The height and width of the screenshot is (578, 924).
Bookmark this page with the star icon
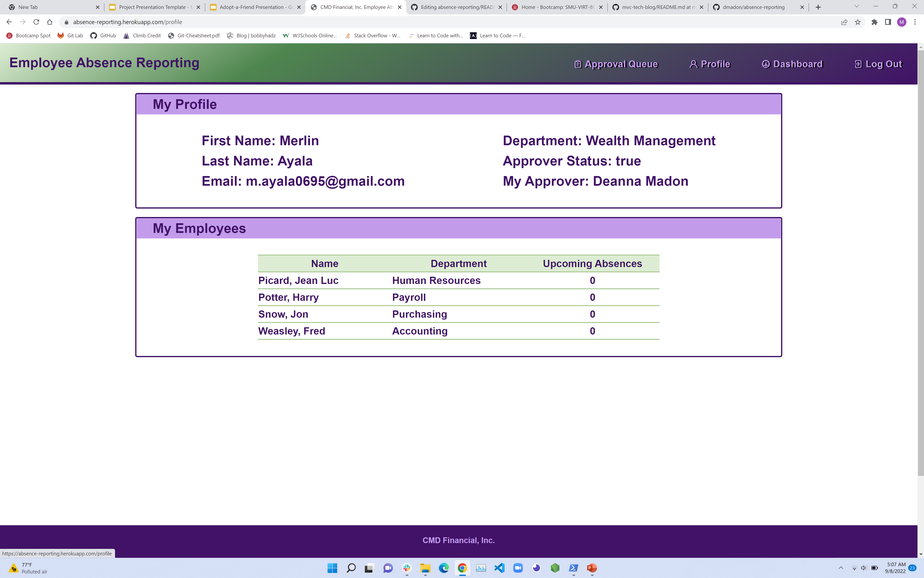click(x=858, y=22)
